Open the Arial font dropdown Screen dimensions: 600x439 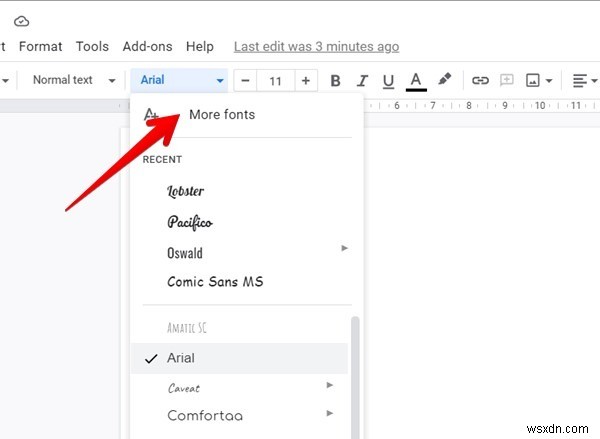tap(179, 80)
